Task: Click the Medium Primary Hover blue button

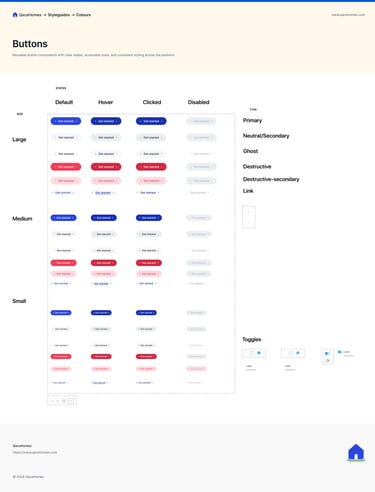Action: click(104, 218)
